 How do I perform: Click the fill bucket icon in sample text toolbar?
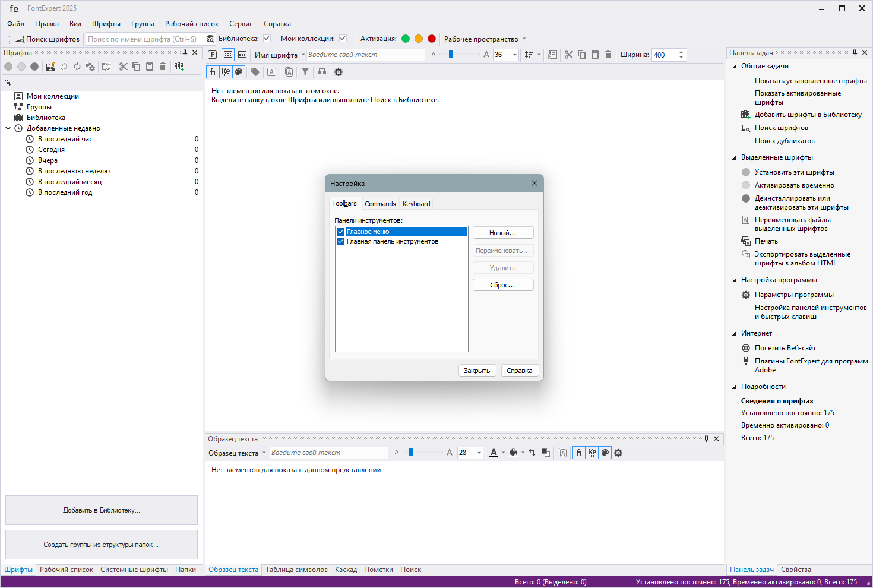point(513,453)
